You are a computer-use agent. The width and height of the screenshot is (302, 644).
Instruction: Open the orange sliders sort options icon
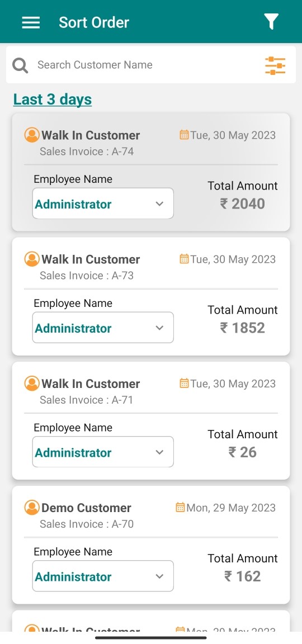coord(275,66)
